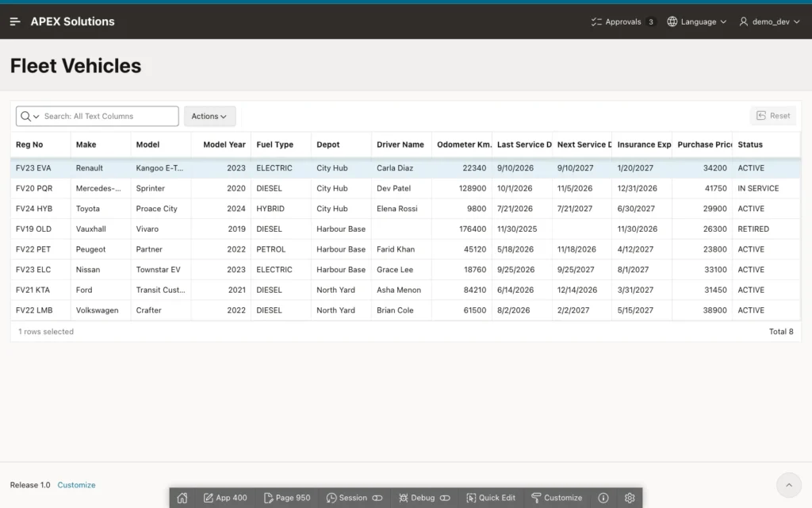Click Customize in developer toolbar

click(557, 498)
